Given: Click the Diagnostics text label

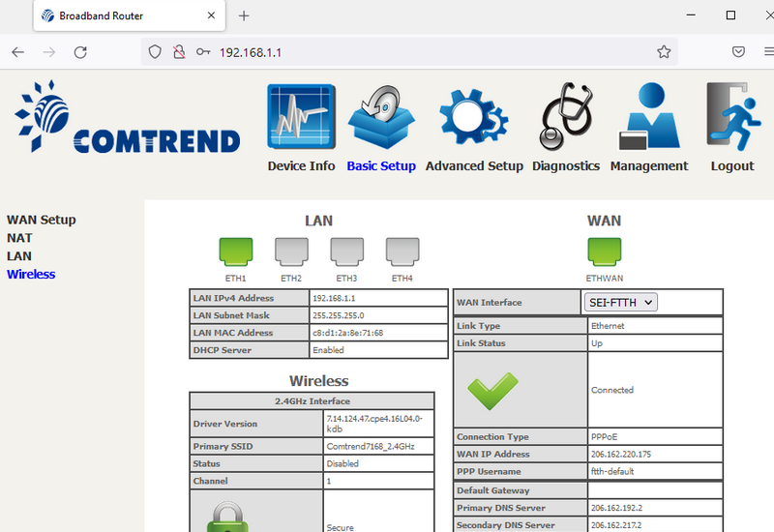Looking at the screenshot, I should (x=566, y=166).
